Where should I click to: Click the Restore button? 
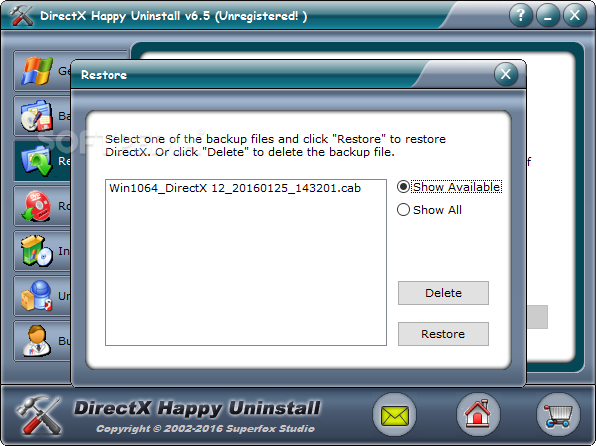[443, 334]
